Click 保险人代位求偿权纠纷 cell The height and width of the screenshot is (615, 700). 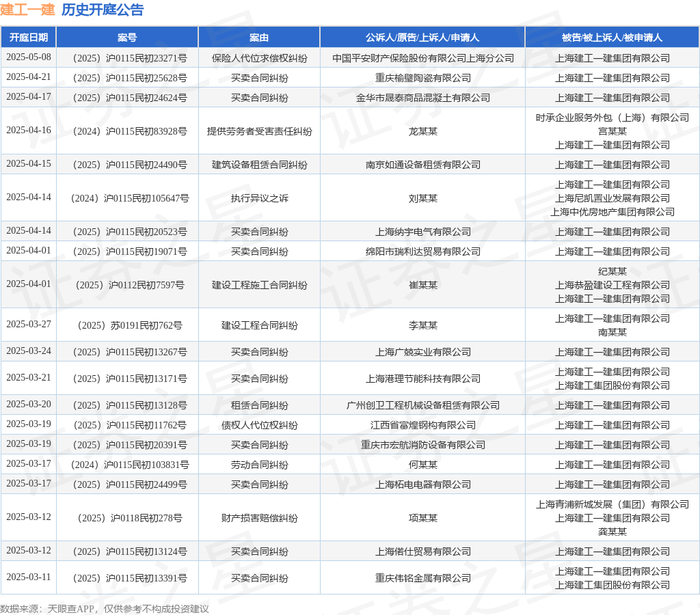point(259,58)
